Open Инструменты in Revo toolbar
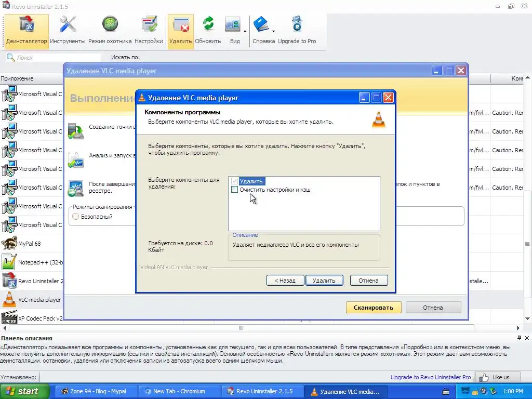 68,31
